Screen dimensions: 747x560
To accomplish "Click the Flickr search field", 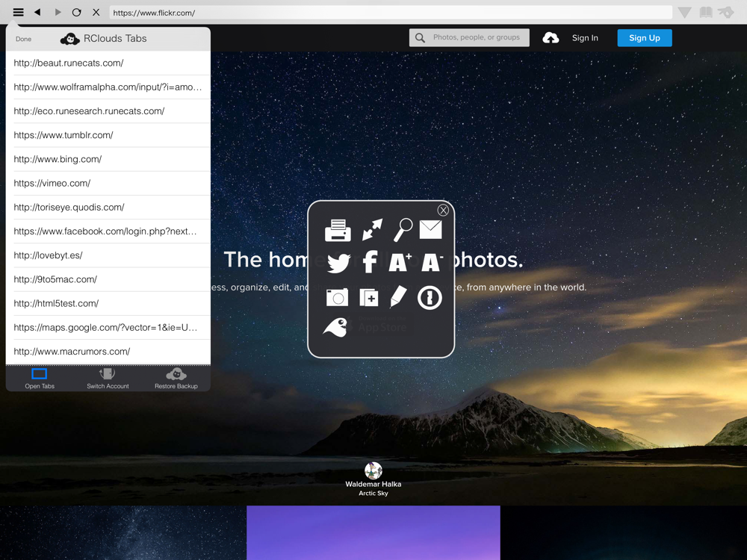I will pos(469,37).
